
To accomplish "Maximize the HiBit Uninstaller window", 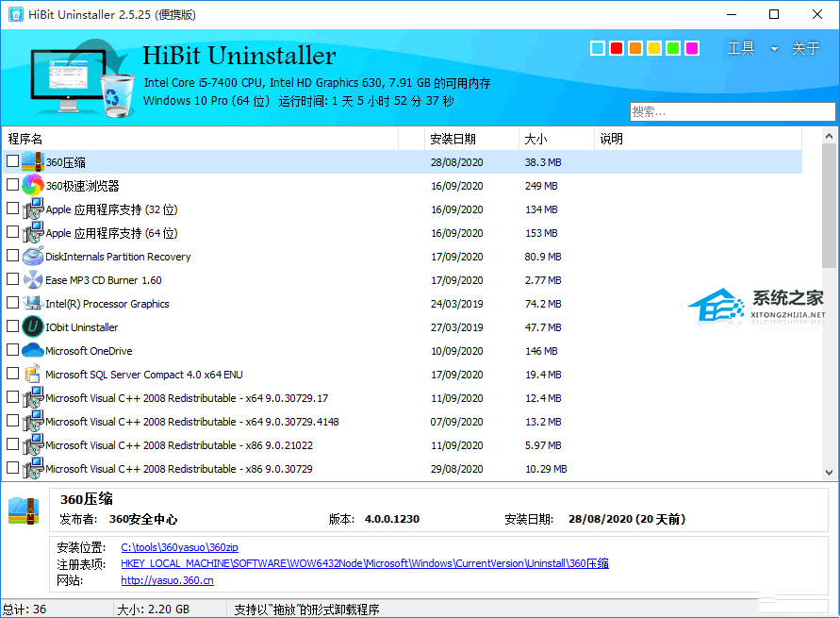I will (774, 14).
